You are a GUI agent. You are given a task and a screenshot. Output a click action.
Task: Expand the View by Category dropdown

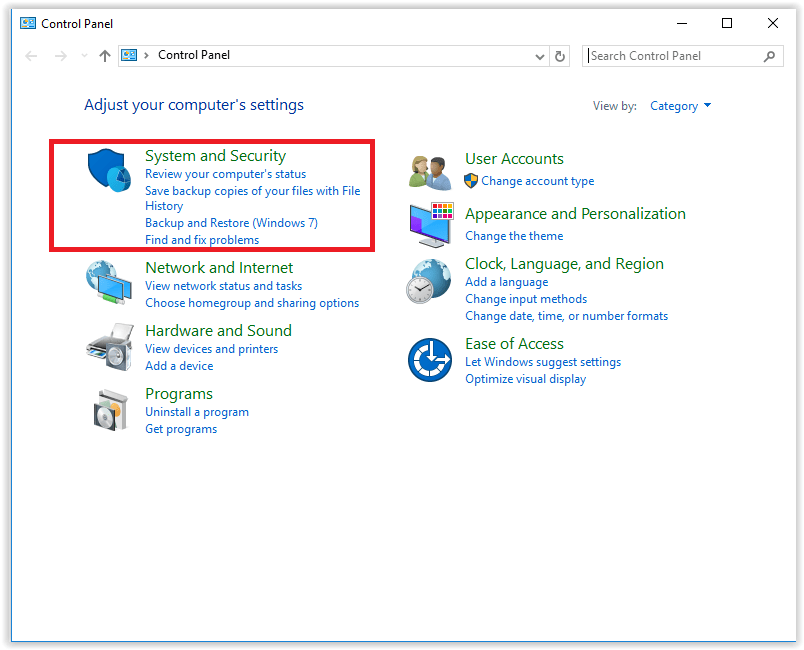point(680,106)
